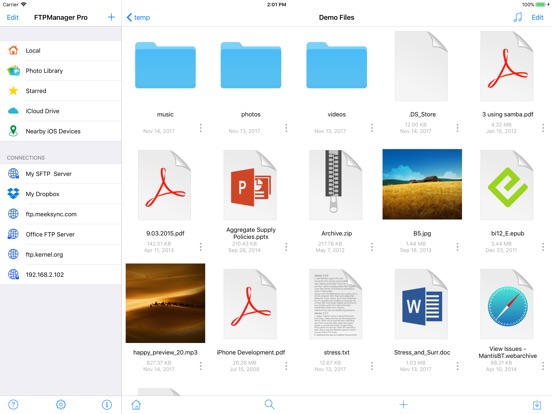This screenshot has height=414, width=552.
Task: Open Archive.zip file
Action: pyautogui.click(x=335, y=185)
